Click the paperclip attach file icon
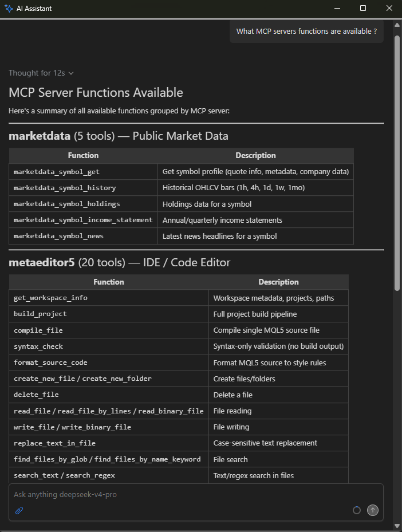This screenshot has width=402, height=532. (x=19, y=510)
